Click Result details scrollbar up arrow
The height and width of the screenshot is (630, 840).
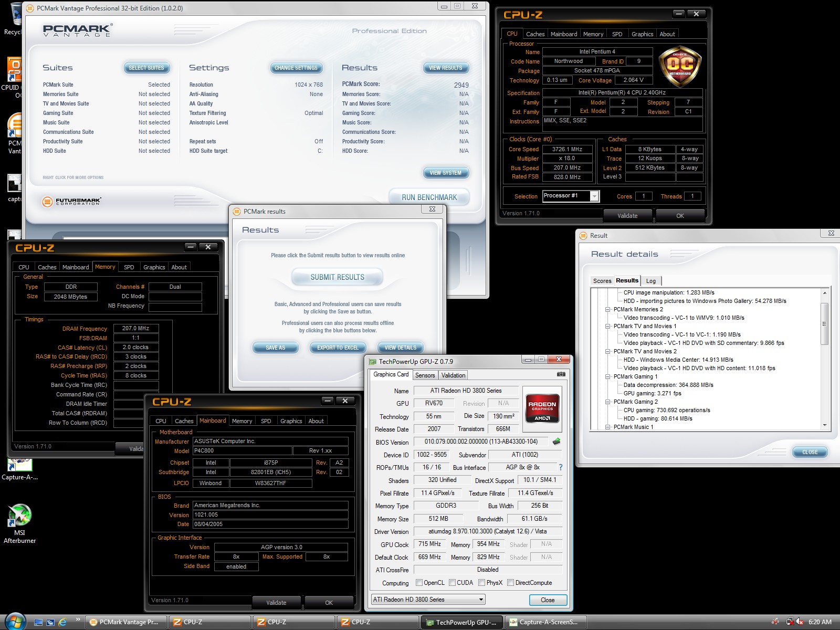[824, 293]
